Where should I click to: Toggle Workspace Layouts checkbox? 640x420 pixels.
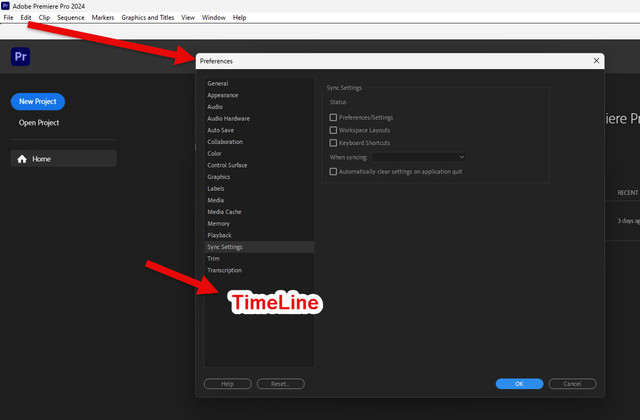tap(333, 130)
